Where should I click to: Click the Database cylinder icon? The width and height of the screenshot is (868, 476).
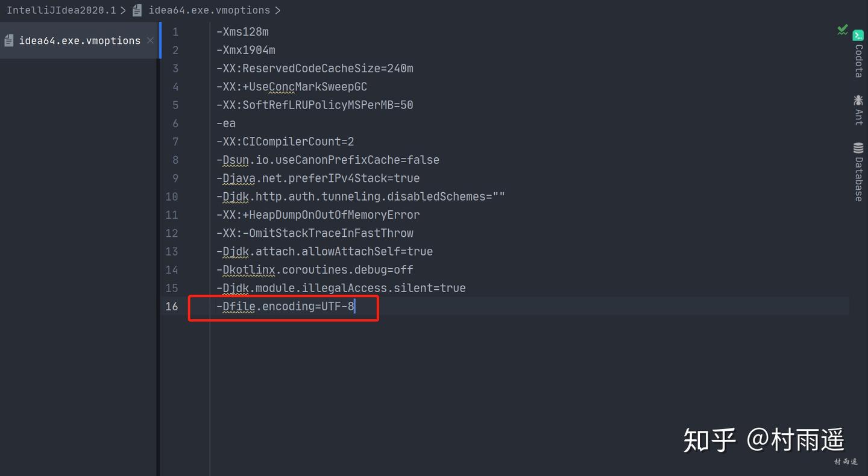pos(858,148)
